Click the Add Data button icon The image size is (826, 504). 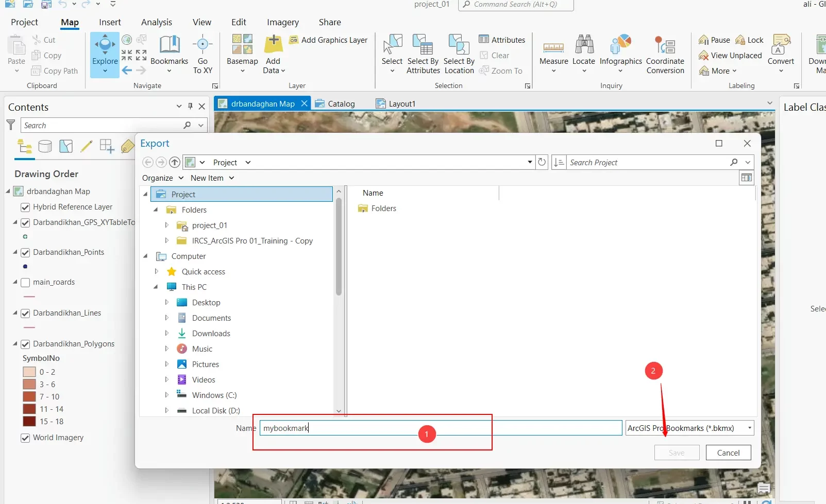[x=274, y=44]
